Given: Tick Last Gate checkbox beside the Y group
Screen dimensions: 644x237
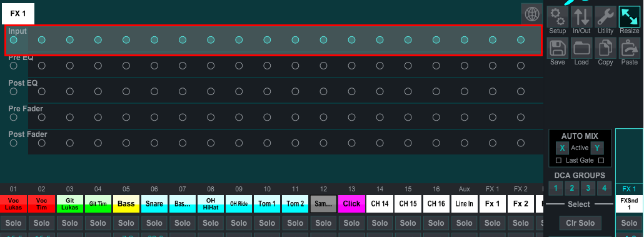Looking at the screenshot, I should (x=601, y=160).
